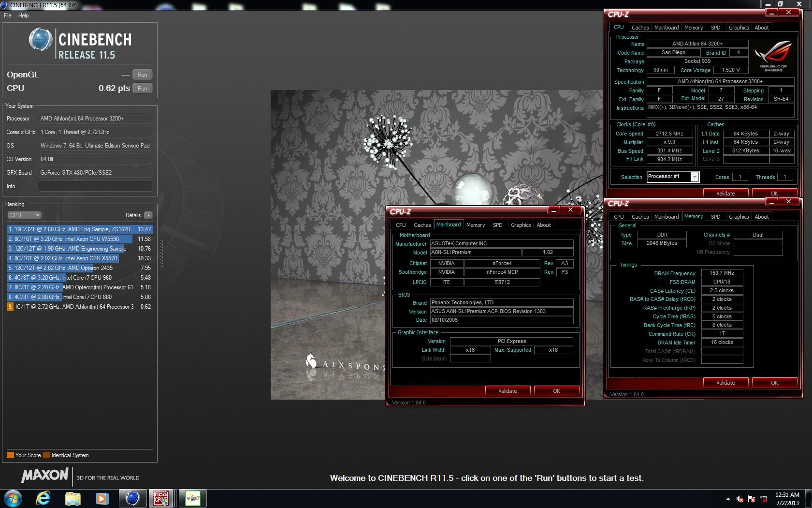Screen dimensions: 812x508
Task: Open the green-framed app taskbar icon
Action: [x=193, y=498]
